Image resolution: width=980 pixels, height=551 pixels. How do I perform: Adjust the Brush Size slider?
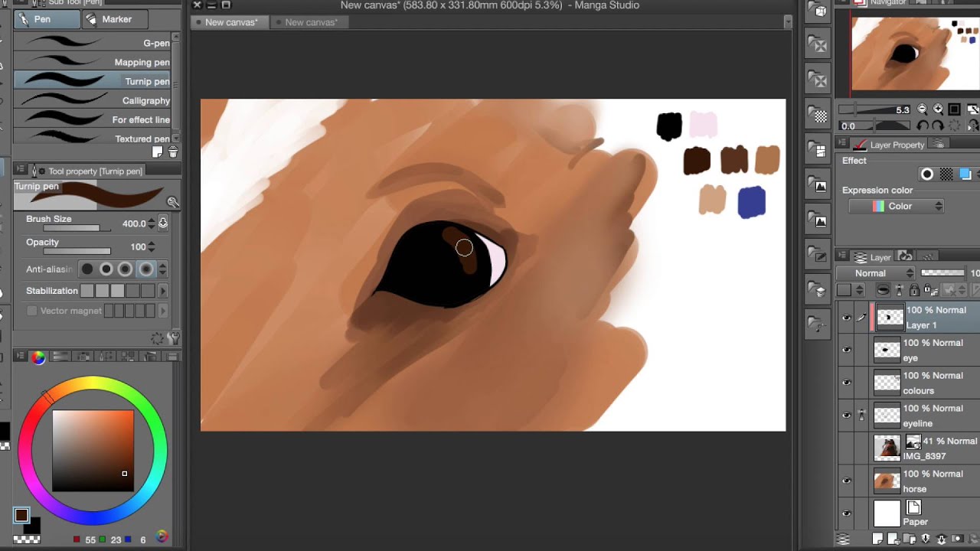click(x=77, y=228)
